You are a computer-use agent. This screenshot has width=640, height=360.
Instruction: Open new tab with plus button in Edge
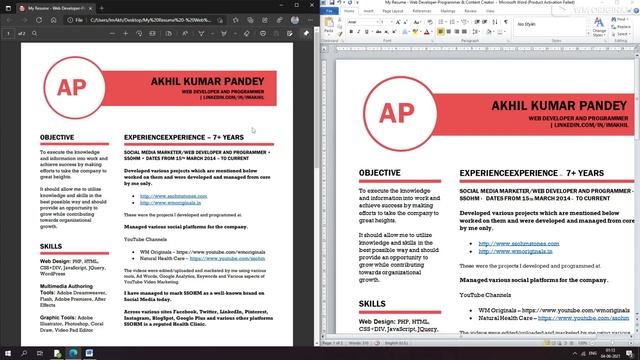(x=102, y=8)
